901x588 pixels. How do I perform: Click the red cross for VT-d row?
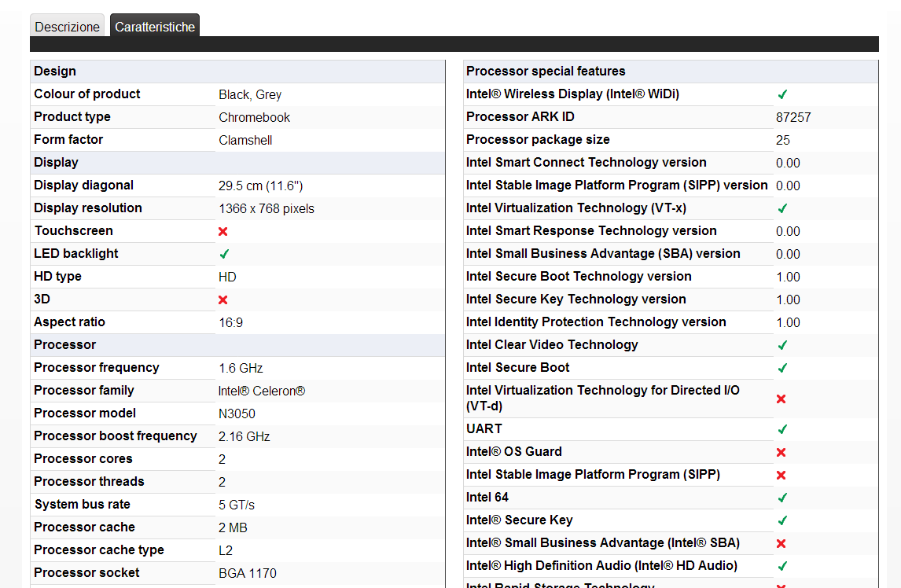click(x=781, y=399)
